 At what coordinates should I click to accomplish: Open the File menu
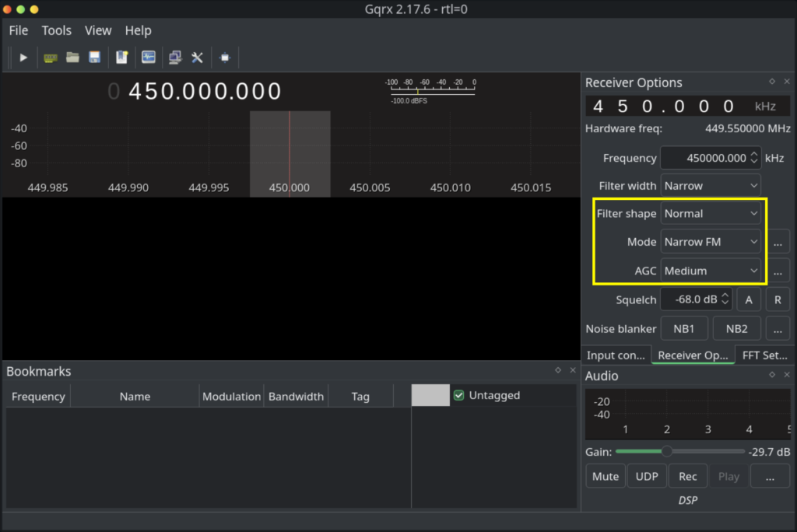19,30
